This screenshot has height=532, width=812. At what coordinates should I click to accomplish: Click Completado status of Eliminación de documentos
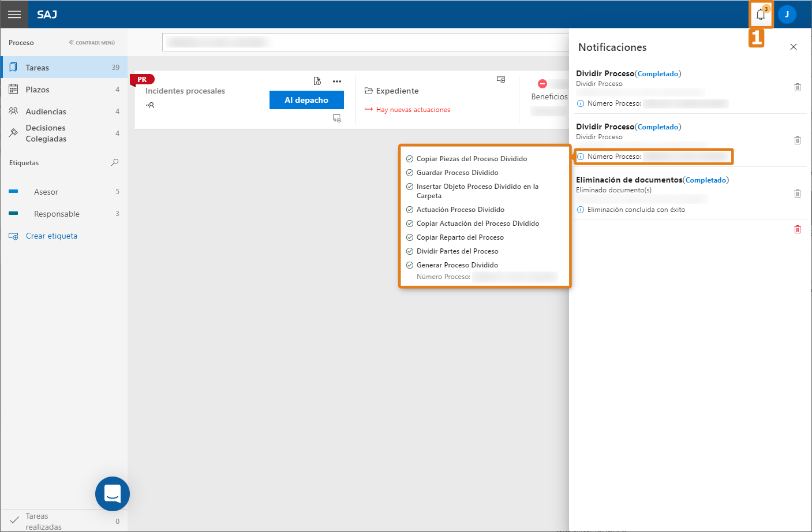pyautogui.click(x=706, y=180)
